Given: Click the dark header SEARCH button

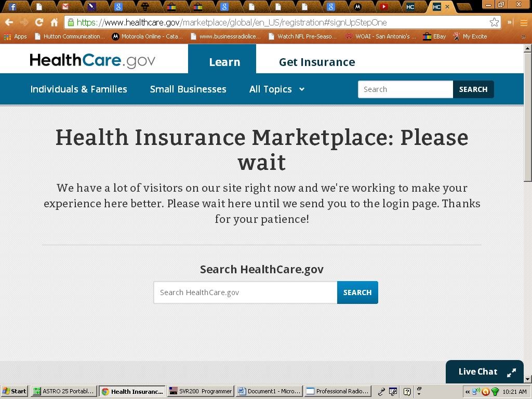Looking at the screenshot, I should tap(473, 89).
